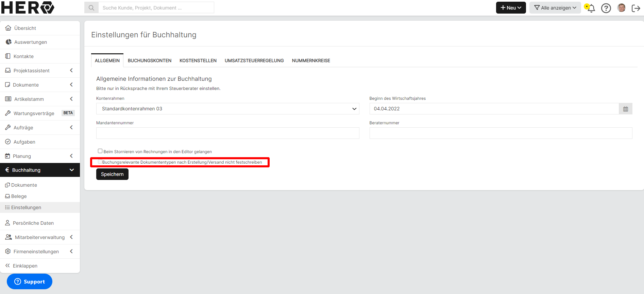Expand the Projektassistent chevron
This screenshot has width=644, height=294.
click(x=71, y=70)
